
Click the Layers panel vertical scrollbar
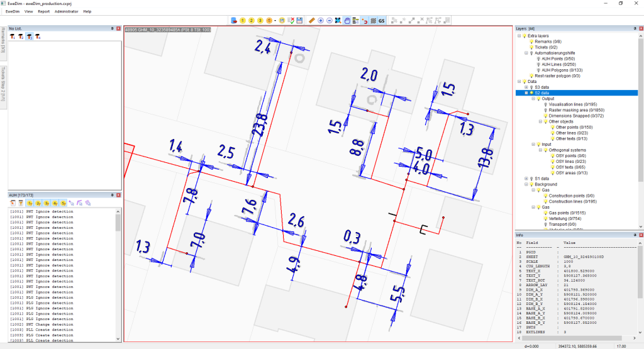[x=640, y=126]
